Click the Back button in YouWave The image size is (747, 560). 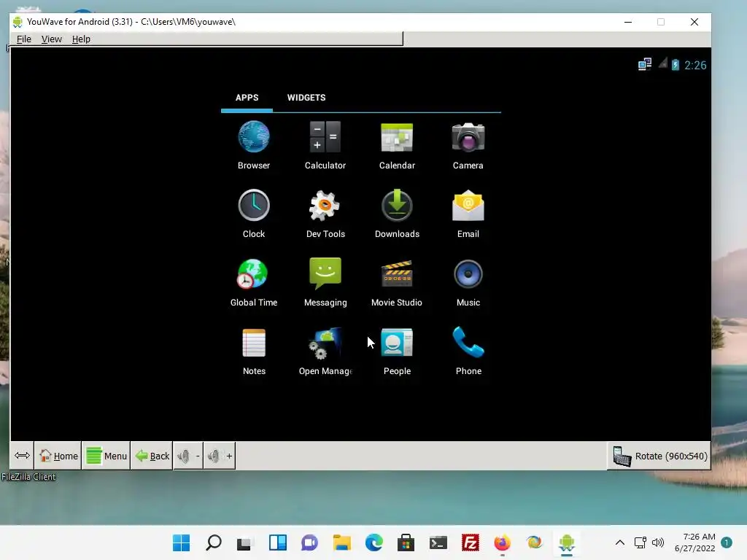[152, 456]
